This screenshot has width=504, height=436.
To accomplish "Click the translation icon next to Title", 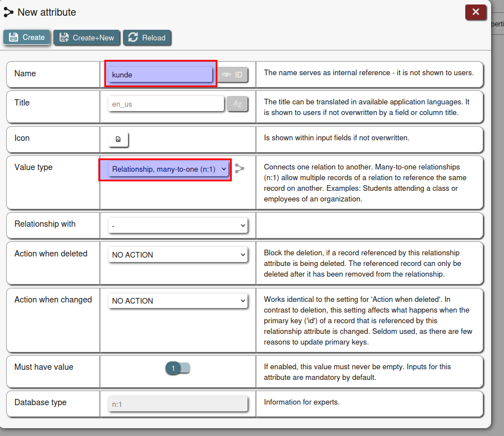I will click(237, 104).
